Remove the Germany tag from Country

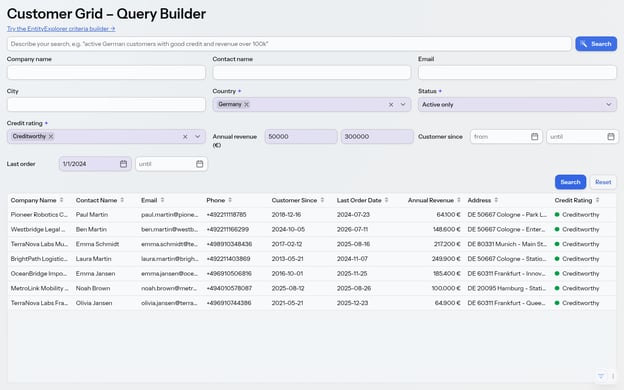tap(247, 104)
